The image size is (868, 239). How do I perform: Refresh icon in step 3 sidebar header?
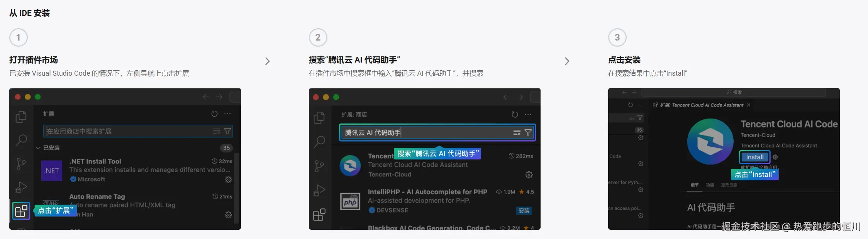[x=631, y=105]
